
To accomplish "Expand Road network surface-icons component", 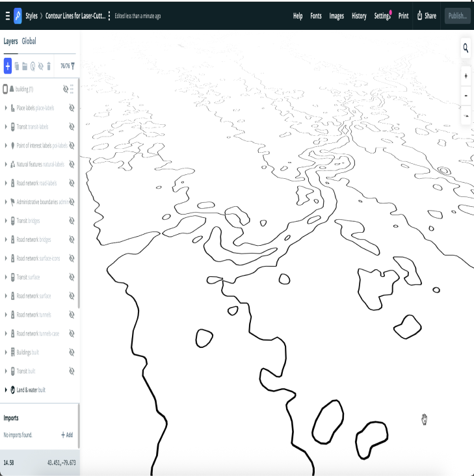I will tap(6, 258).
